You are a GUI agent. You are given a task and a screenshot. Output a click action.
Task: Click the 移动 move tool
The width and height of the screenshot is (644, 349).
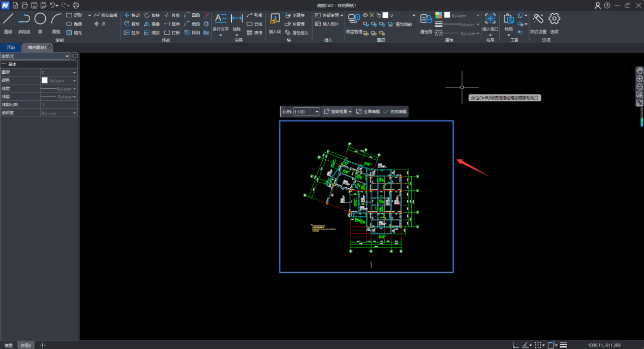[x=132, y=16]
